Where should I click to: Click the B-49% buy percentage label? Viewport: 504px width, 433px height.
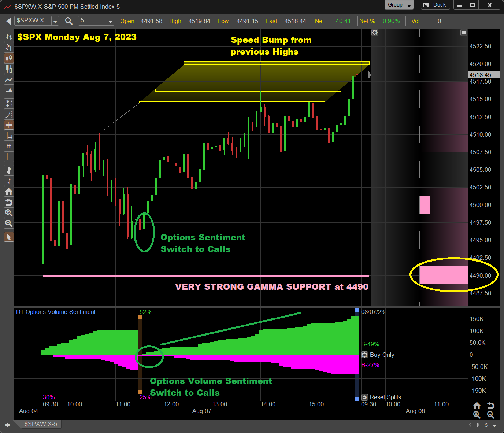(x=370, y=344)
